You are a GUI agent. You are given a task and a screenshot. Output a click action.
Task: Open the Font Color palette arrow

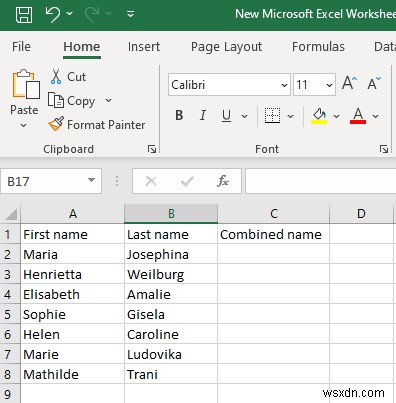pos(376,116)
